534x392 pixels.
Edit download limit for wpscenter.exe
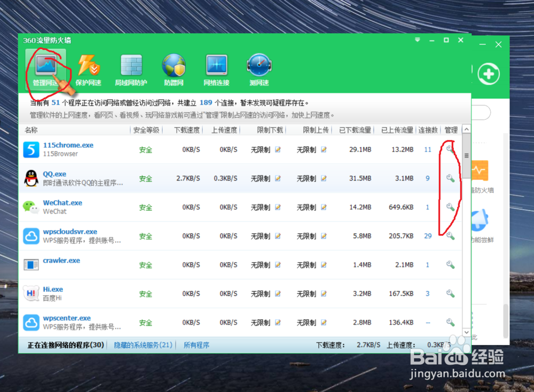(x=278, y=323)
